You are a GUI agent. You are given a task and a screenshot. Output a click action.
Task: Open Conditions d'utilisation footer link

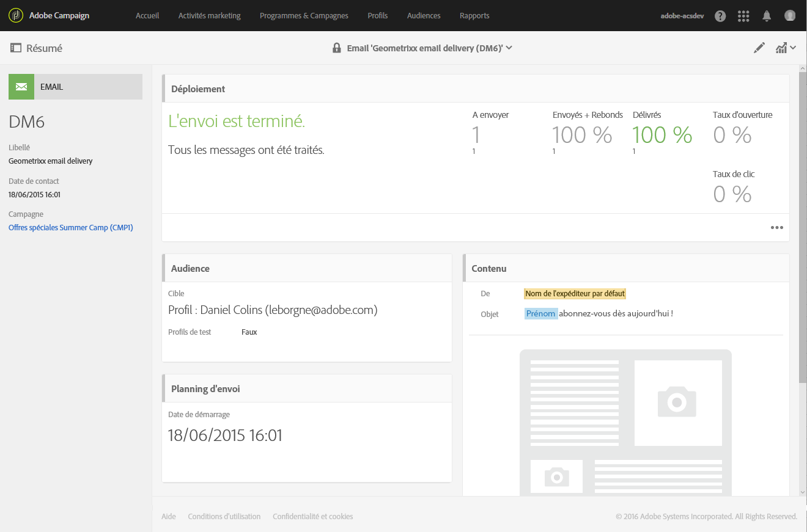coord(224,517)
